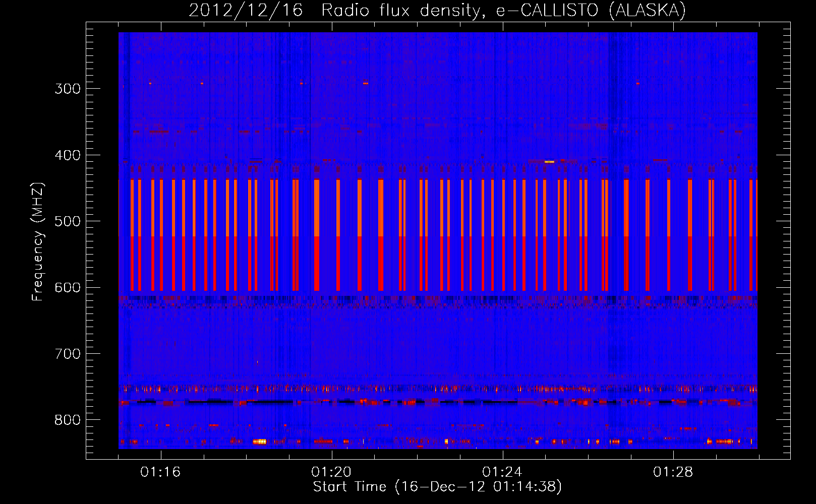Screen dimensions: 816x504
Task: Click the 'Start Time (16-Dec-12 01:14:38)' label
Action: point(437,486)
